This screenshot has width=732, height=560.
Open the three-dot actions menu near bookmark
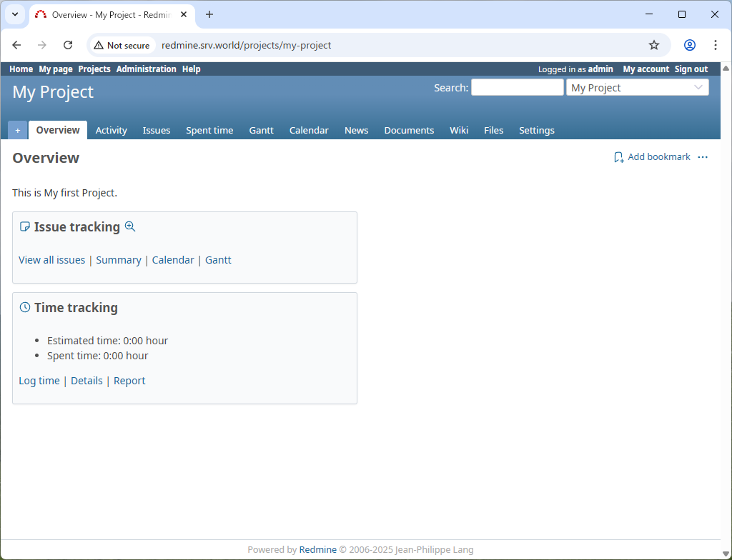(703, 157)
